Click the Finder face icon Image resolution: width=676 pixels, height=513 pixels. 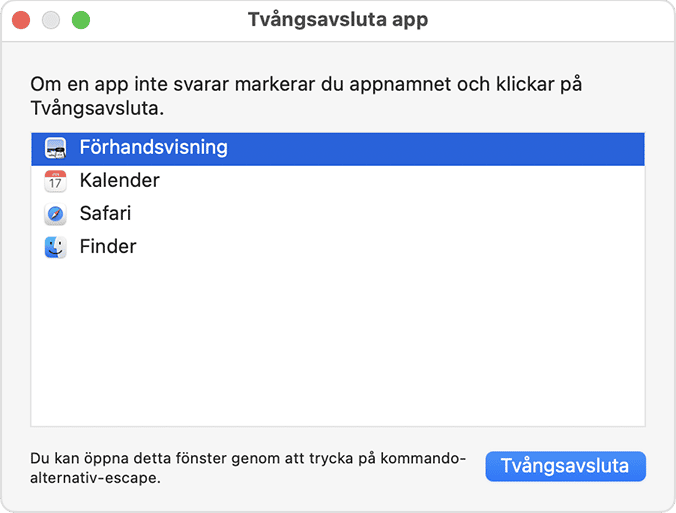click(x=55, y=247)
